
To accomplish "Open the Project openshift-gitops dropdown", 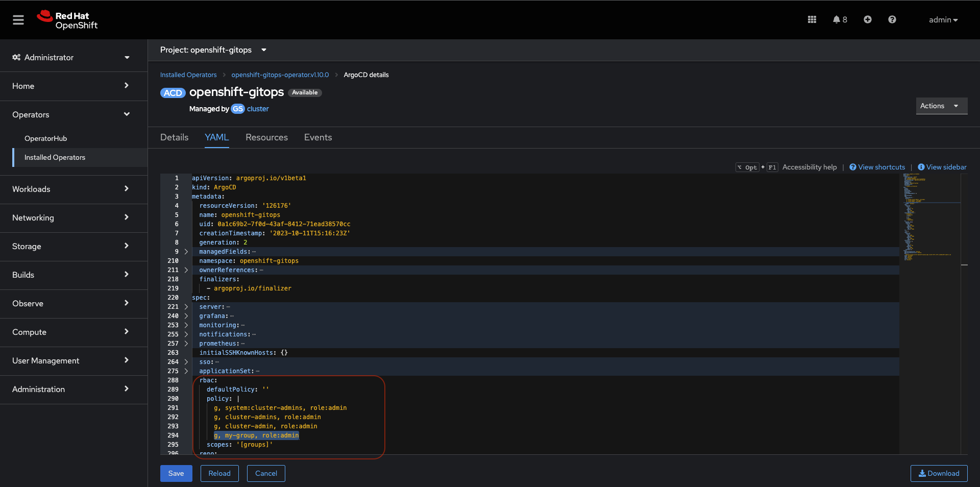I will tap(213, 50).
